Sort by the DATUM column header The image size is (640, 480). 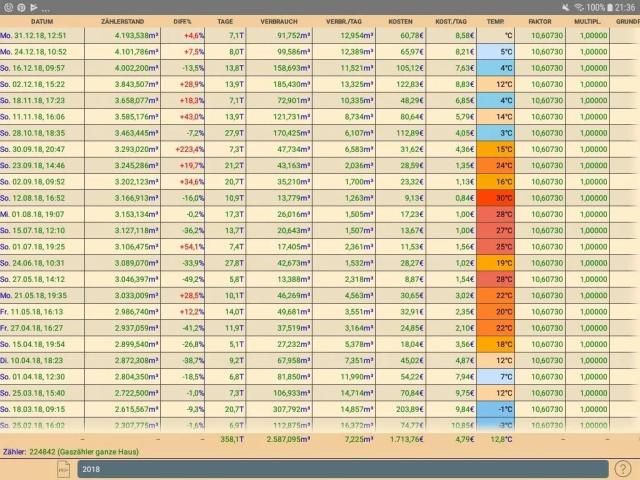click(x=42, y=21)
